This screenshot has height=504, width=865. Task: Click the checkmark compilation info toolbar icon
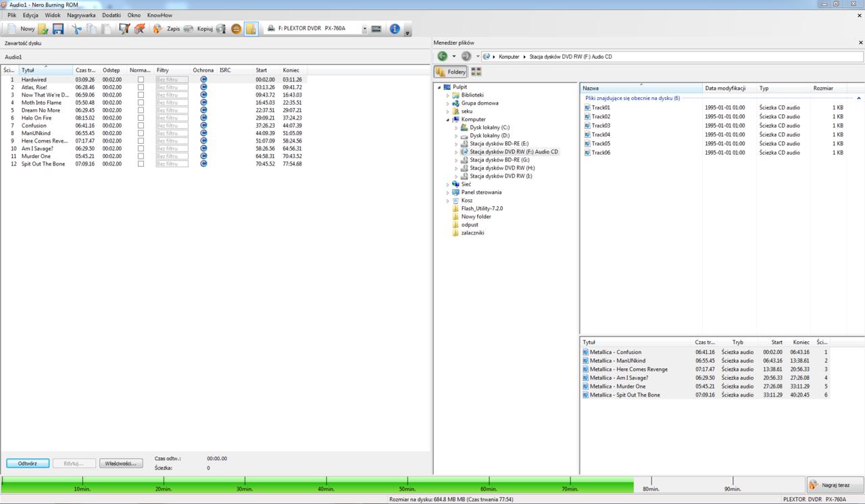point(124,29)
